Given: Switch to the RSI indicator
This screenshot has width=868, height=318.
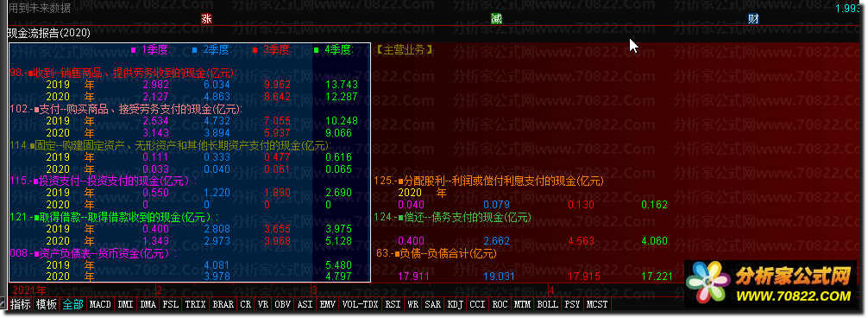Looking at the screenshot, I should 393,304.
